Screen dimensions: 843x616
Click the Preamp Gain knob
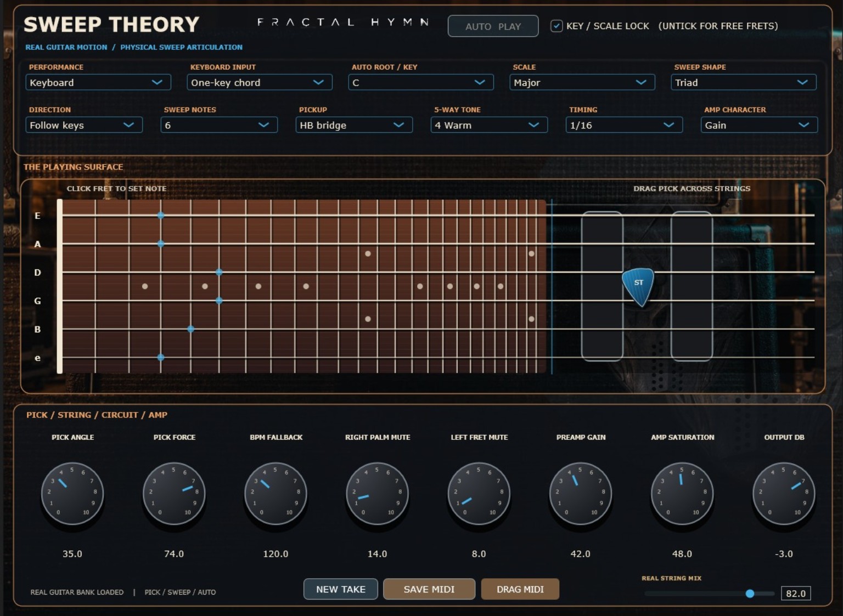tap(581, 493)
